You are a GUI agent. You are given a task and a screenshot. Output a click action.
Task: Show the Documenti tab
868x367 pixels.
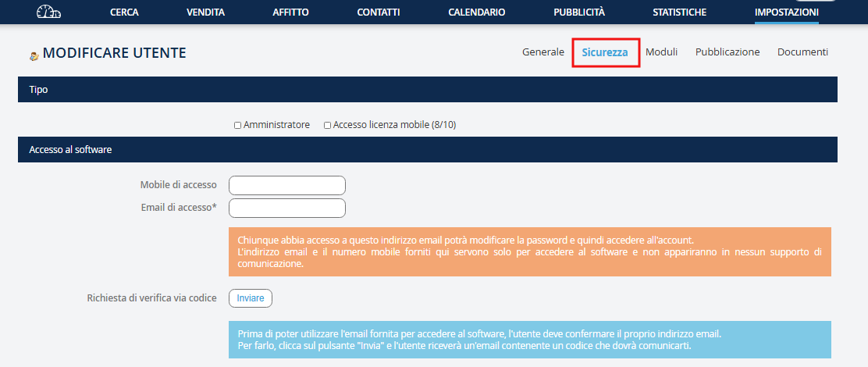pyautogui.click(x=802, y=52)
